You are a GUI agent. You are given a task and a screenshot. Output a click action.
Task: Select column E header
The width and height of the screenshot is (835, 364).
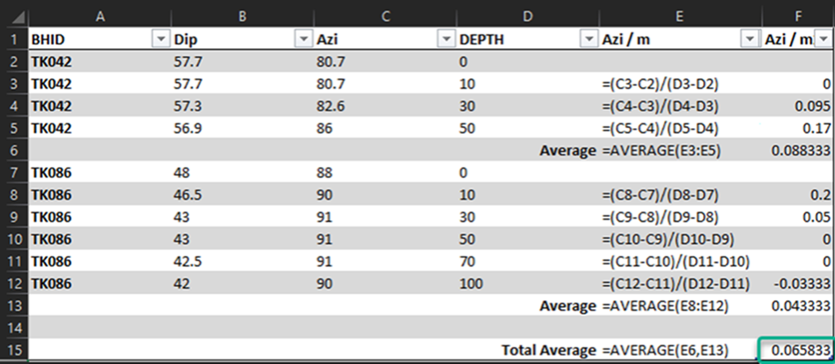(680, 17)
